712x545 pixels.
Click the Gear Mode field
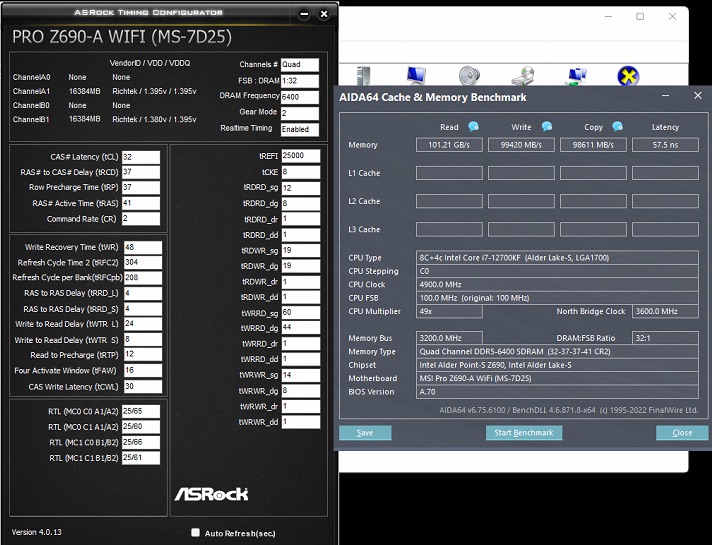[300, 113]
